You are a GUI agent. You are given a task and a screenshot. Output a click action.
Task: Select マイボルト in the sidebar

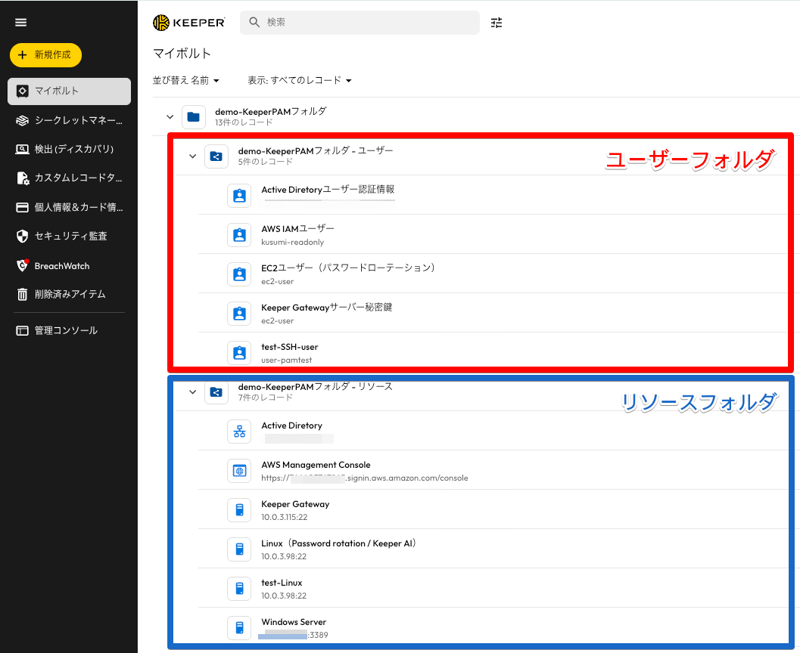[69, 91]
